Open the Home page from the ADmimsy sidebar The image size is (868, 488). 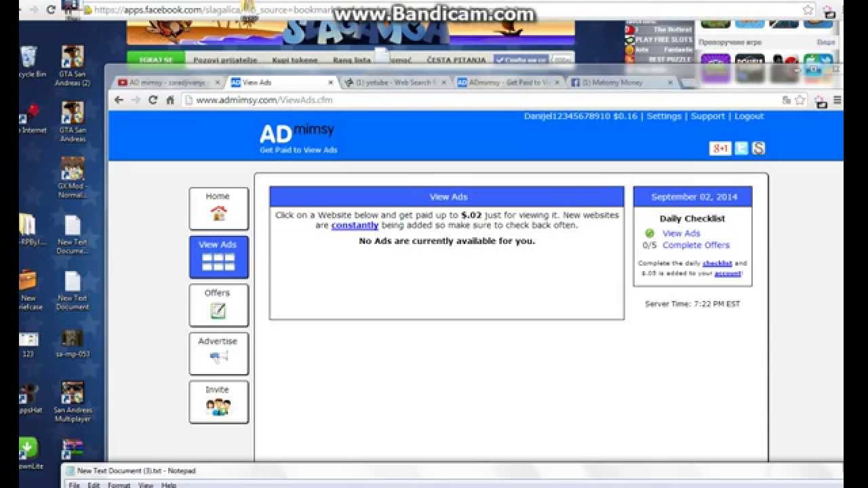(218, 209)
